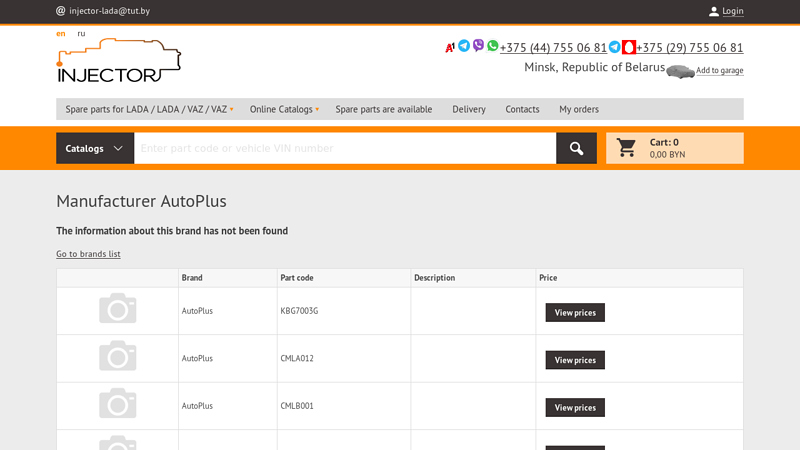Open the WhatsApp contact icon
The image size is (800, 450).
[x=492, y=46]
